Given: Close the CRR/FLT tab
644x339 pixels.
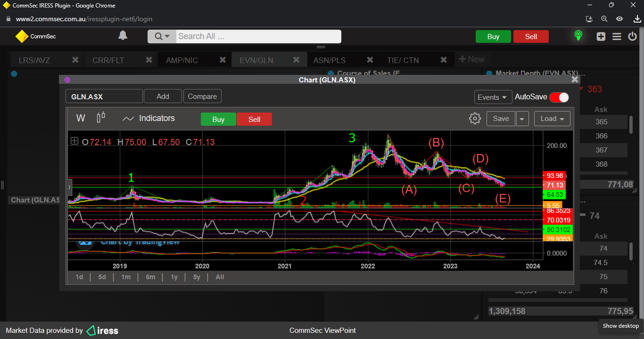Looking at the screenshot, I should pyautogui.click(x=149, y=60).
